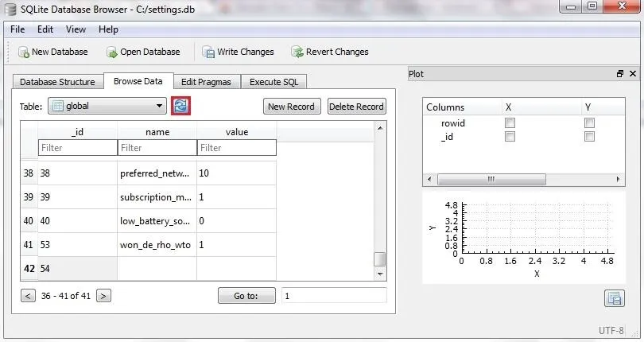This screenshot has height=342, width=644.
Task: Click the table scrollbar up arrow
Action: [380, 128]
